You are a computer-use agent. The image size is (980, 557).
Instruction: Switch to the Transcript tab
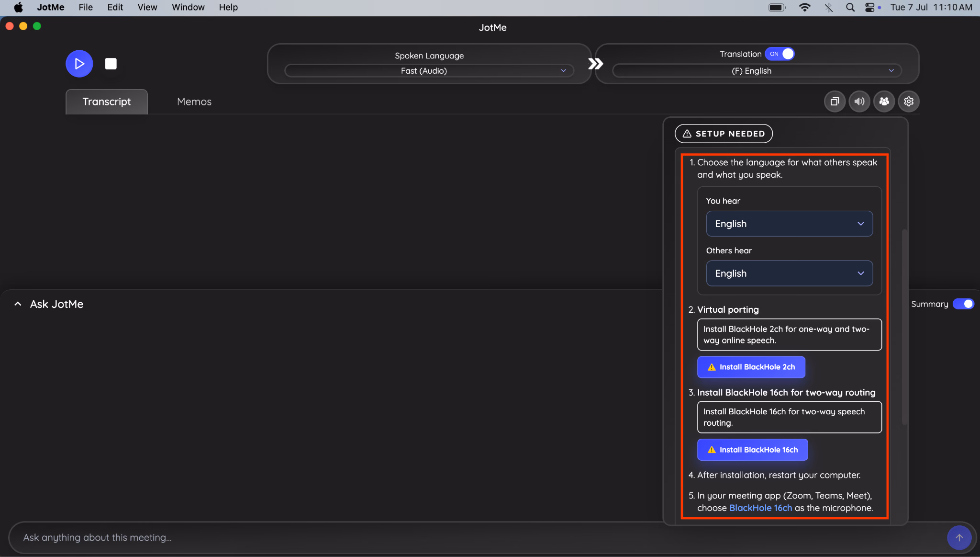pos(106,102)
